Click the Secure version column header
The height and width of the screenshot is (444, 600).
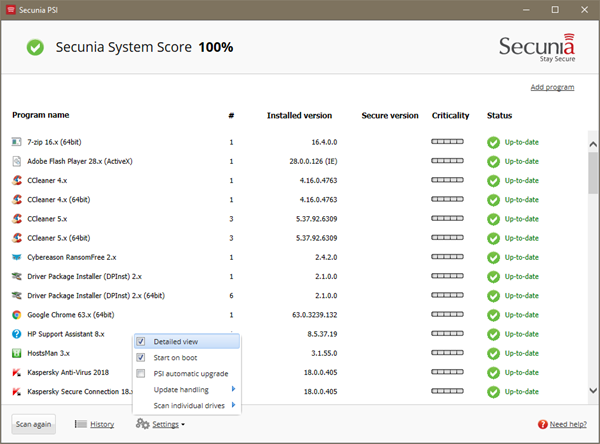pyautogui.click(x=390, y=116)
